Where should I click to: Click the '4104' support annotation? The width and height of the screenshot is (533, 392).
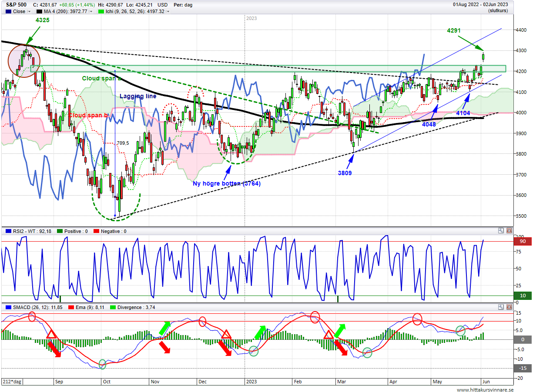[x=463, y=113]
